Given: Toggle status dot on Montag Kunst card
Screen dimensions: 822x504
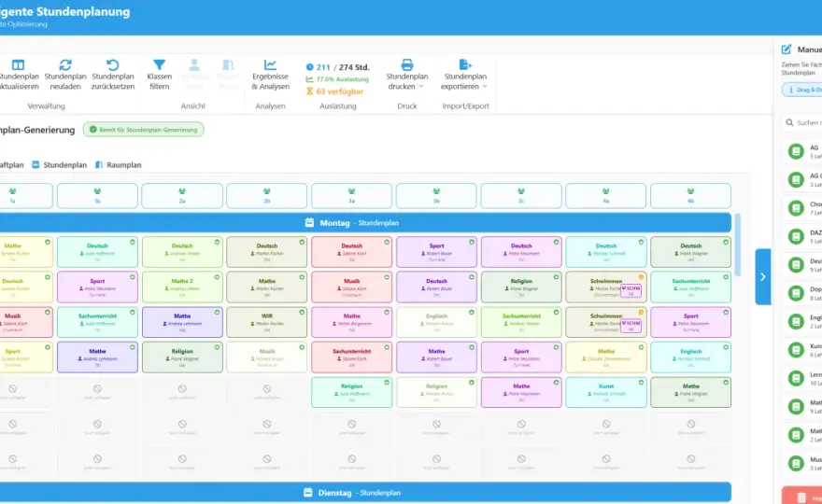Looking at the screenshot, I should (x=641, y=383).
